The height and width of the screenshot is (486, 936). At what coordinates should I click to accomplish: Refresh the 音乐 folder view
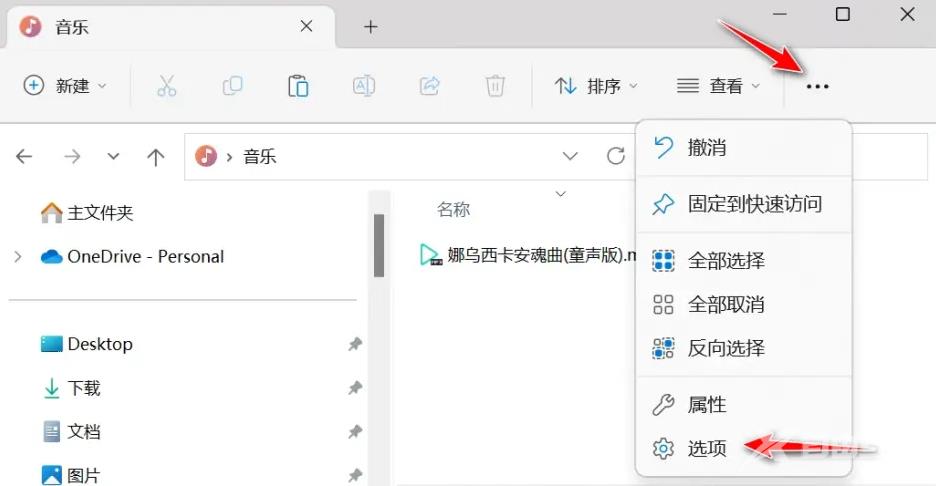[x=615, y=156]
